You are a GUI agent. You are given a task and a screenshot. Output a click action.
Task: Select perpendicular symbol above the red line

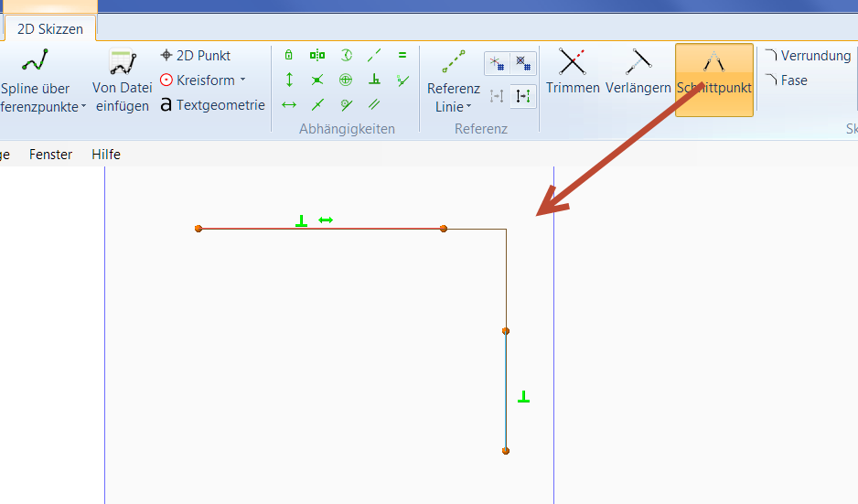pos(301,220)
